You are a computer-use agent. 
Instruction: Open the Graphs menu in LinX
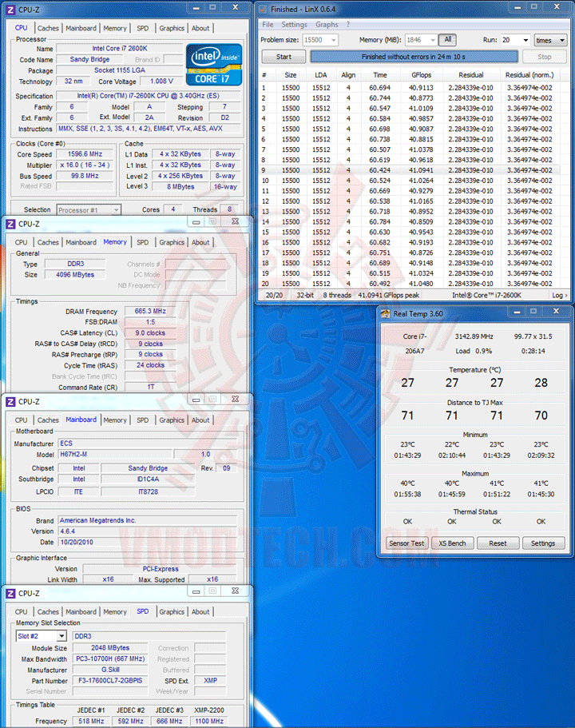327,25
